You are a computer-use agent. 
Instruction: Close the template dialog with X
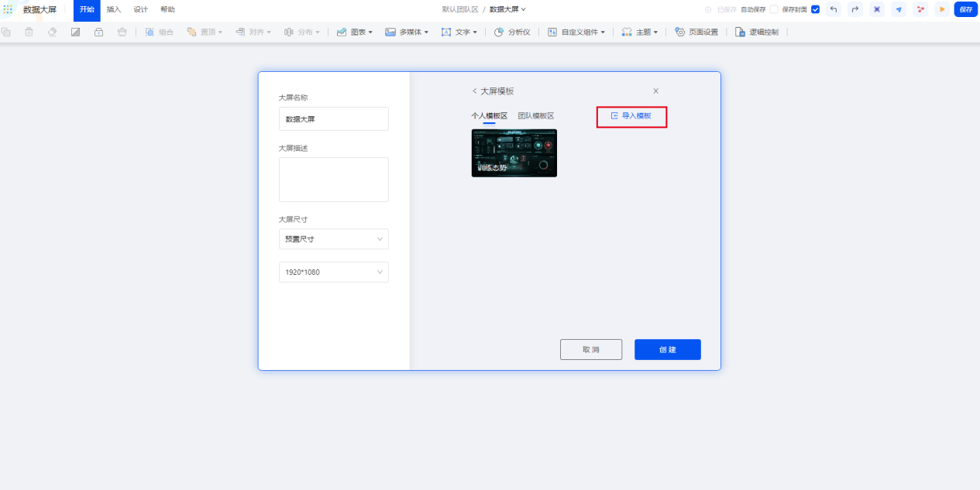[655, 91]
